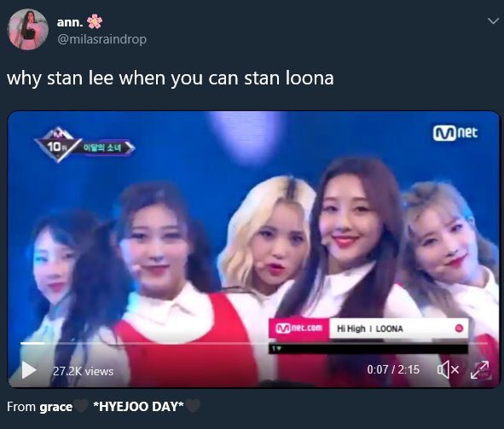Click the 10th place chart rank badge

click(58, 146)
